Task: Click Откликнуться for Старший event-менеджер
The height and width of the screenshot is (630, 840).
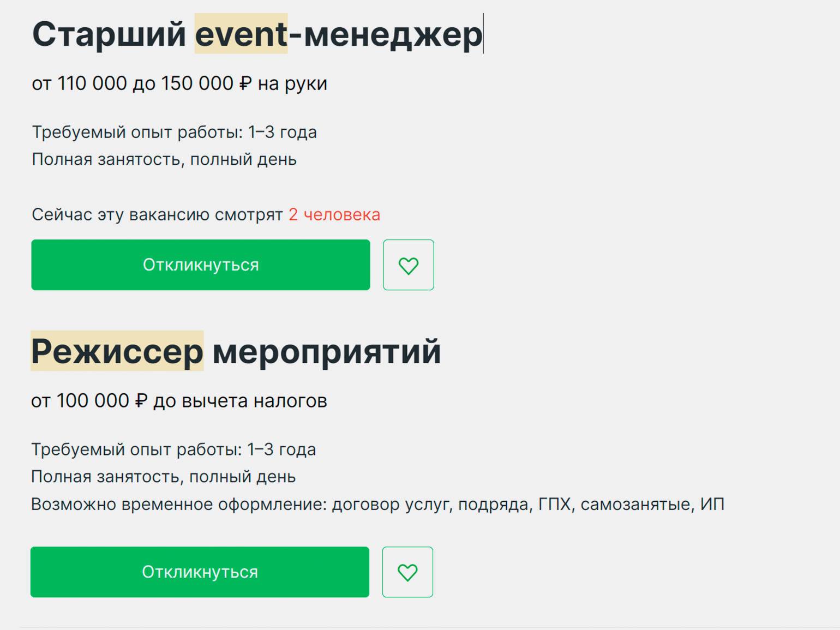Action: coord(201,265)
